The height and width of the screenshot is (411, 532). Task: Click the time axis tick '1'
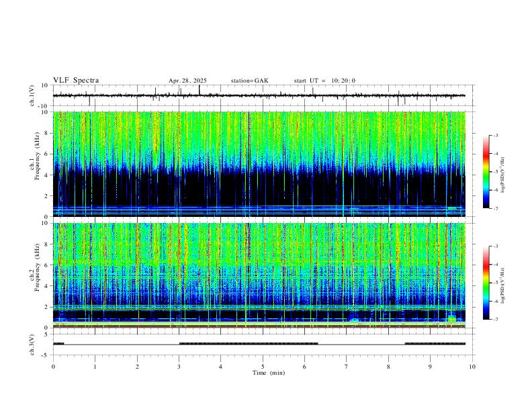tap(95, 367)
